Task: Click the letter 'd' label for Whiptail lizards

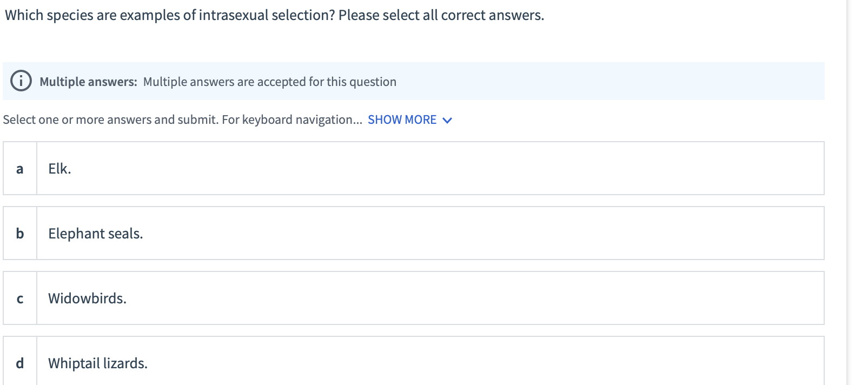Action: (19, 363)
